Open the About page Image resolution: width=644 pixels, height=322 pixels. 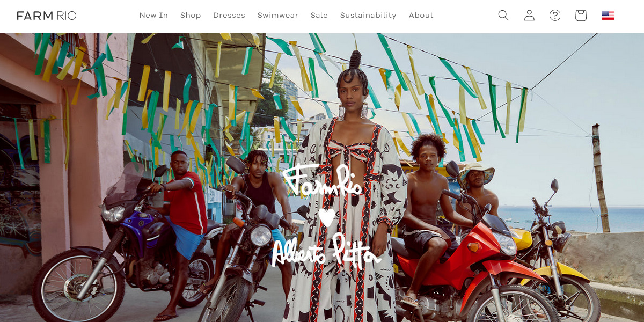[x=421, y=16]
